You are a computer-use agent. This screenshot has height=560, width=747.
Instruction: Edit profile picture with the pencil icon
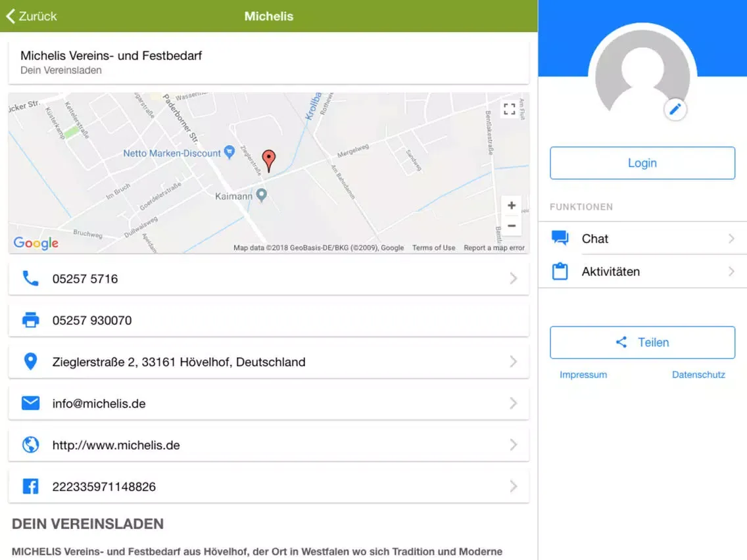pyautogui.click(x=675, y=110)
